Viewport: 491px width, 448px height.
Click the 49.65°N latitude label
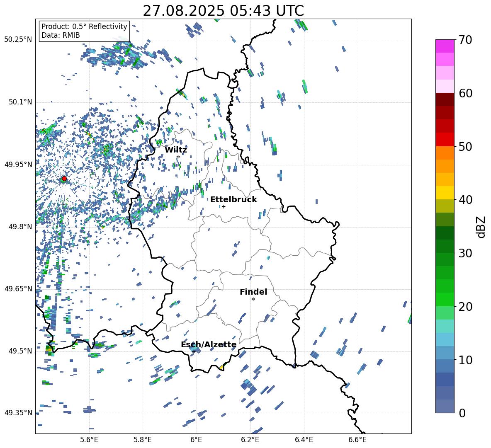coord(18,289)
